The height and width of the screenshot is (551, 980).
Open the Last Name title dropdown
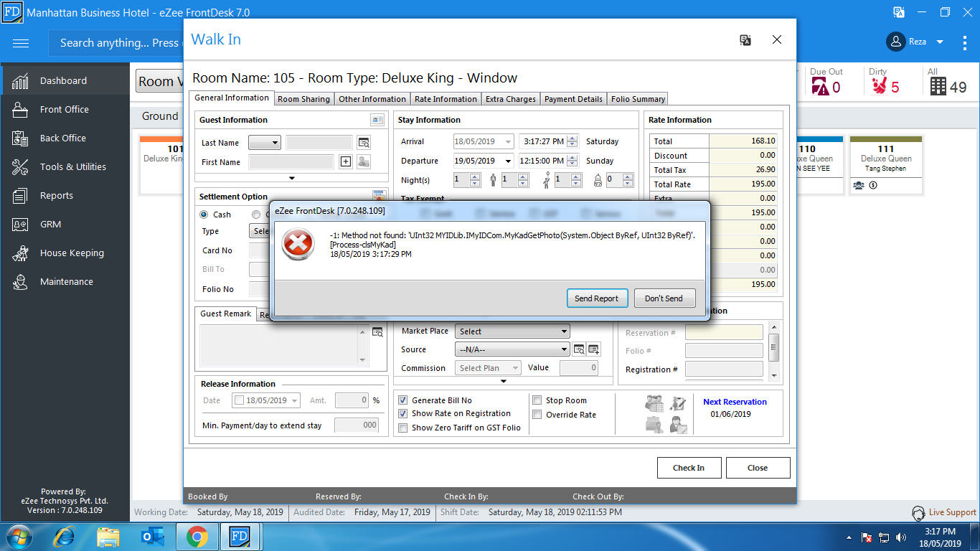[x=265, y=142]
